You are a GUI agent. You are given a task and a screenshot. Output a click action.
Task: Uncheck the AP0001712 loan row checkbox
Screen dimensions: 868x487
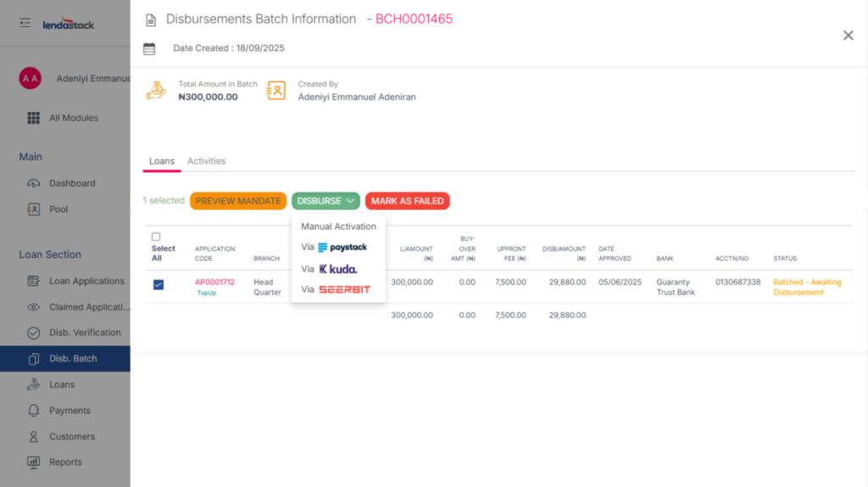pyautogui.click(x=159, y=285)
